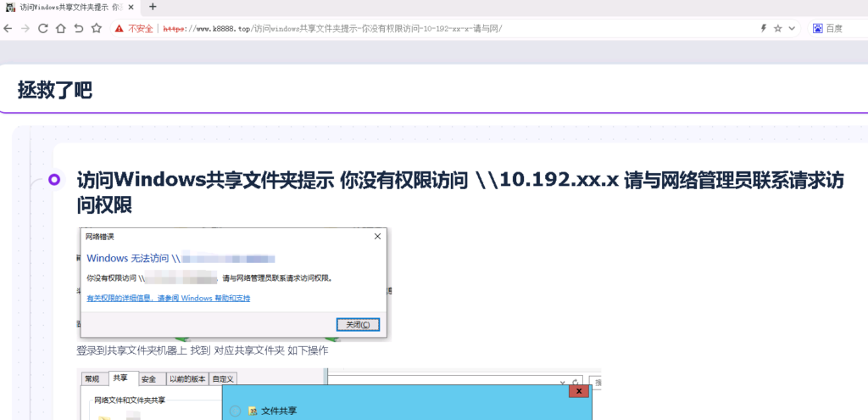Image resolution: width=868 pixels, height=420 pixels.
Task: Click the lightning speed mode icon
Action: point(764,28)
